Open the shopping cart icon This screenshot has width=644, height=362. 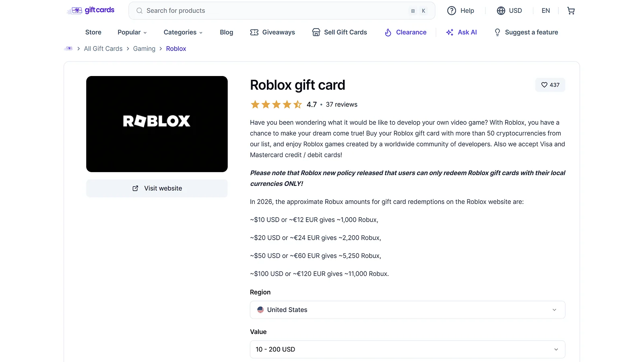[x=571, y=11]
